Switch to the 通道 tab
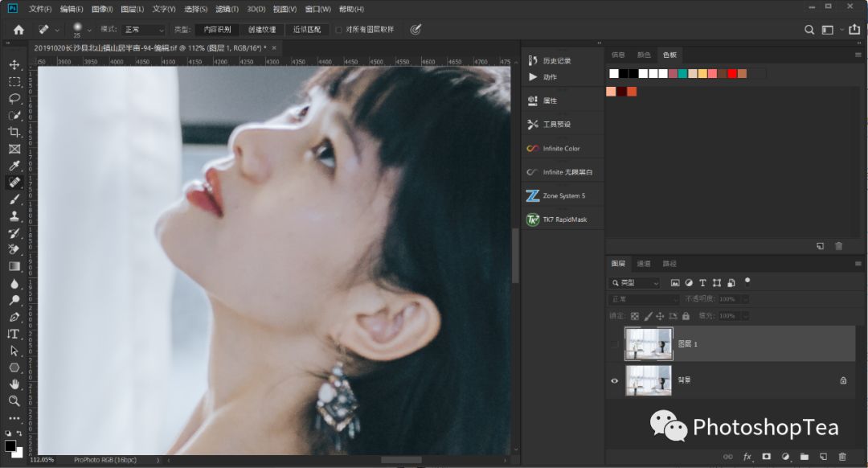Screen dimensions: 868x468 point(643,264)
